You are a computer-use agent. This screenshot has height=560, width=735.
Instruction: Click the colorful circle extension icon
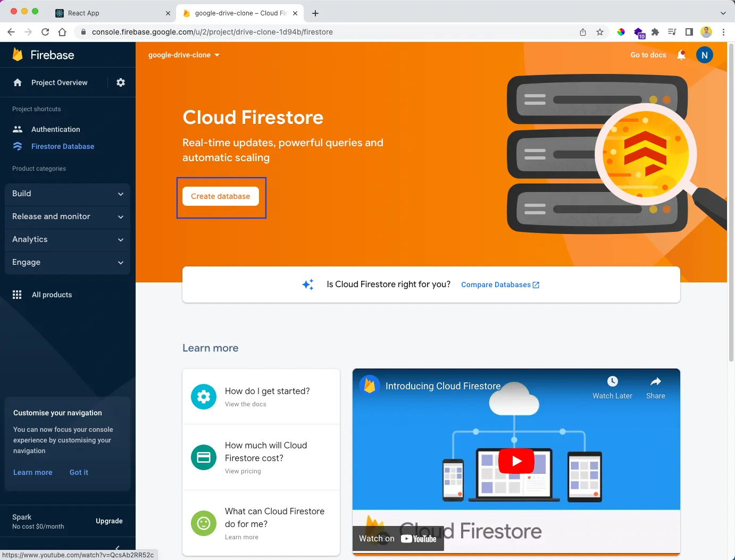(x=621, y=32)
